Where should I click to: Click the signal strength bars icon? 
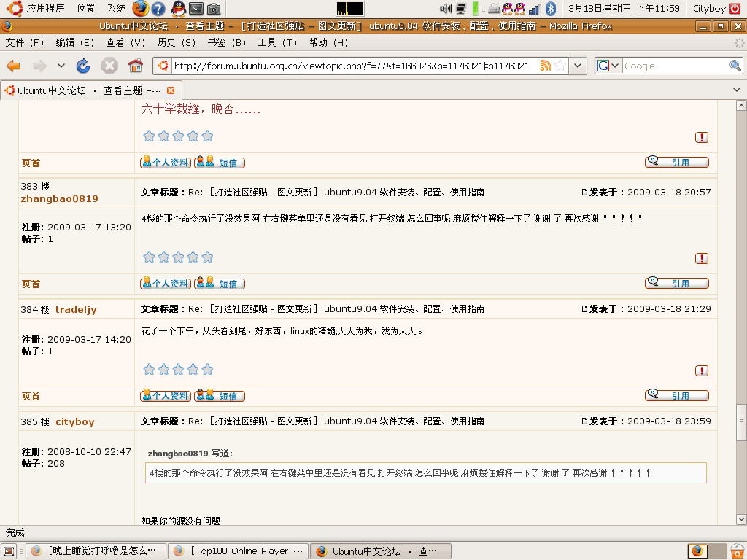(535, 9)
